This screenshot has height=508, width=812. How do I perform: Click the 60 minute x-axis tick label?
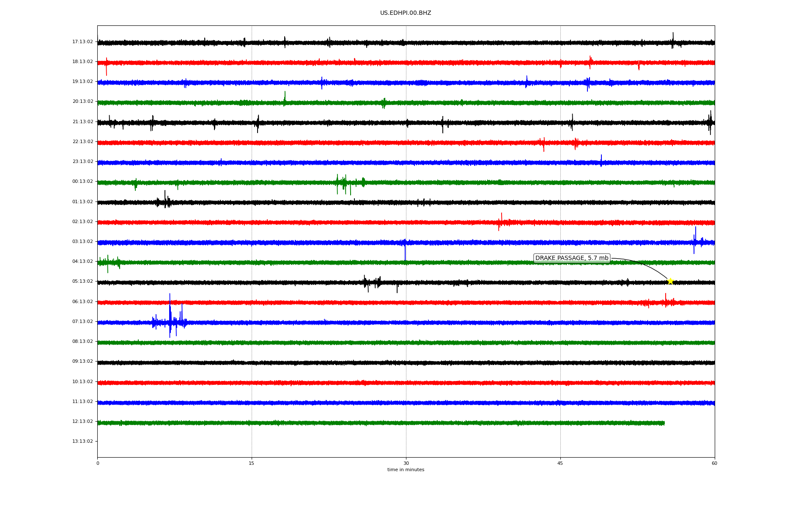pos(714,464)
